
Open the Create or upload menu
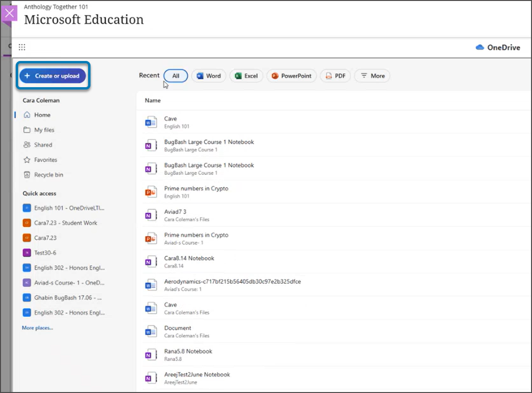click(x=52, y=75)
